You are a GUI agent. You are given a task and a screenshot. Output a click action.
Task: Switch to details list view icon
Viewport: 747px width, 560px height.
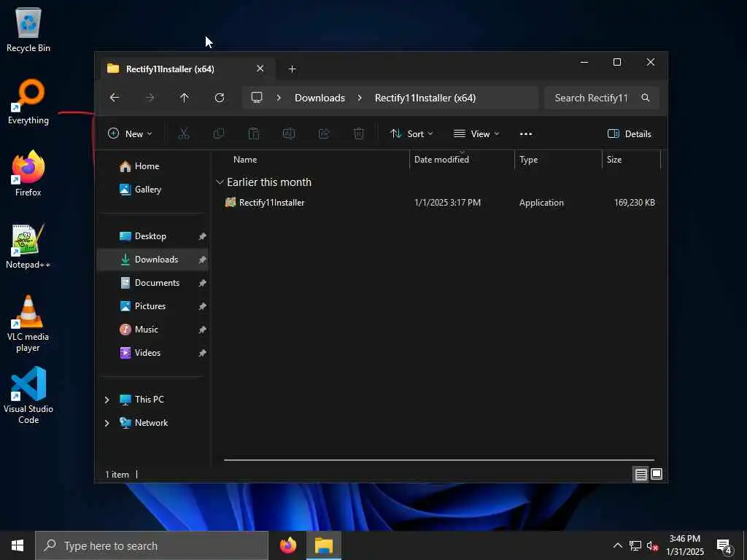coord(640,474)
